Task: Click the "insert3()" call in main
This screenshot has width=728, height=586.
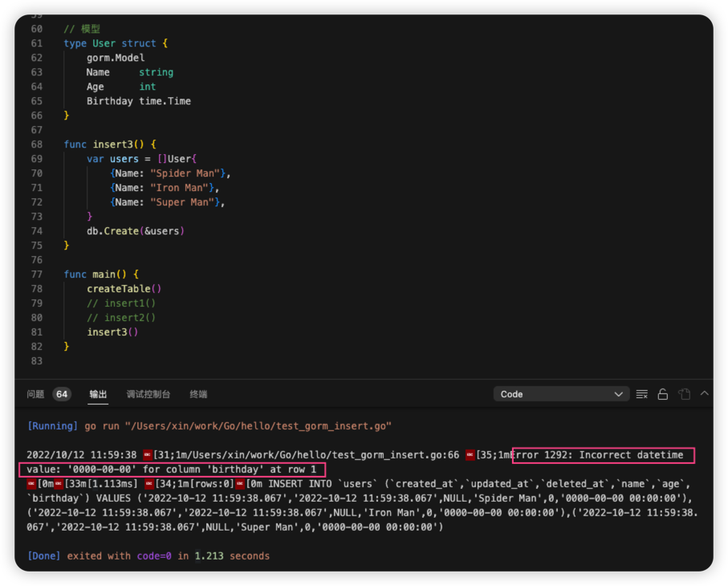Action: pos(112,332)
